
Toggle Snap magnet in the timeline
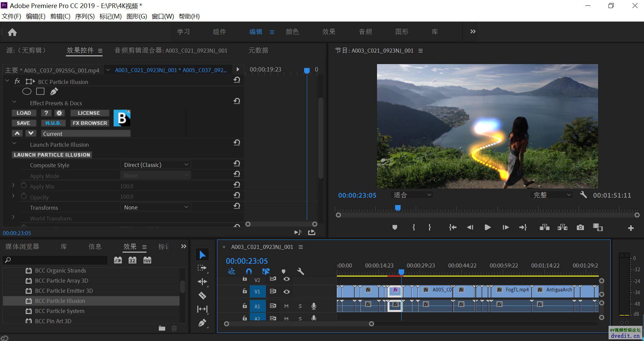pos(249,272)
